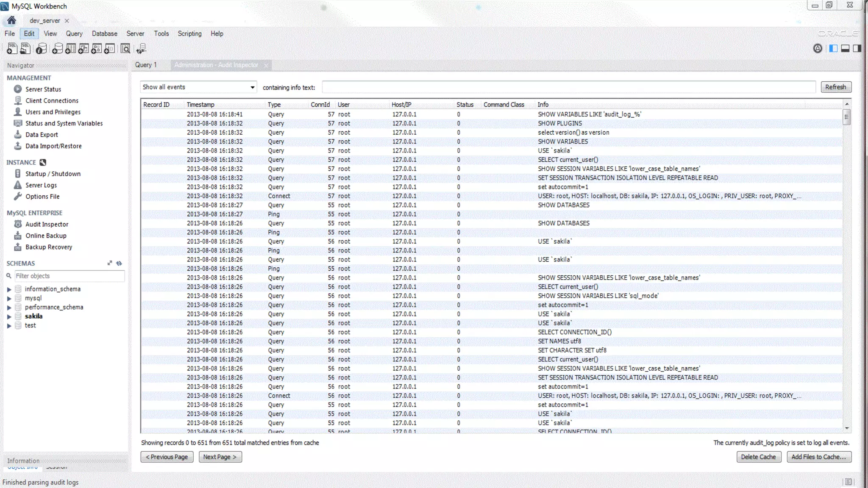The width and height of the screenshot is (868, 488).
Task: Expand the sakila schema tree
Action: click(9, 316)
